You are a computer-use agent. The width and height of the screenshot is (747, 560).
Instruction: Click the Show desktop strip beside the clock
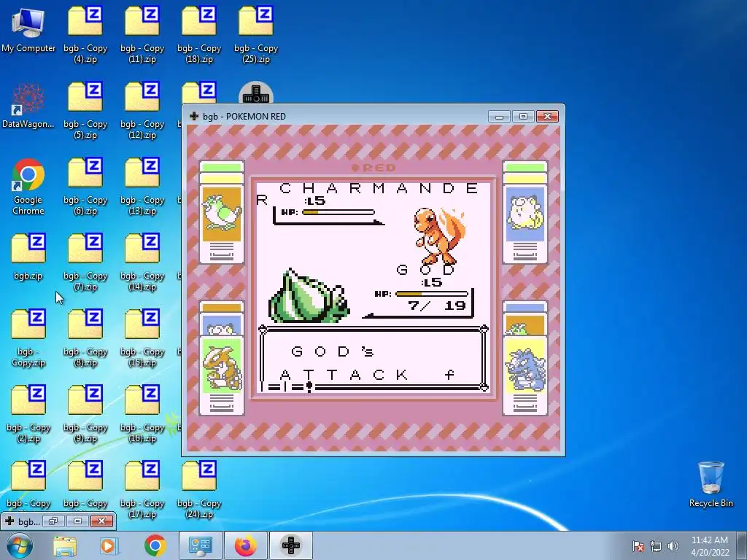742,545
